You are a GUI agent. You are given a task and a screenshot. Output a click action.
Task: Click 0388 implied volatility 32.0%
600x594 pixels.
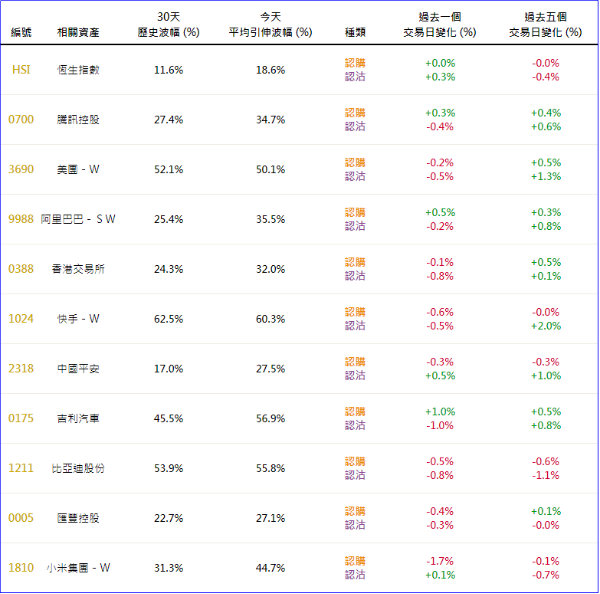click(271, 269)
